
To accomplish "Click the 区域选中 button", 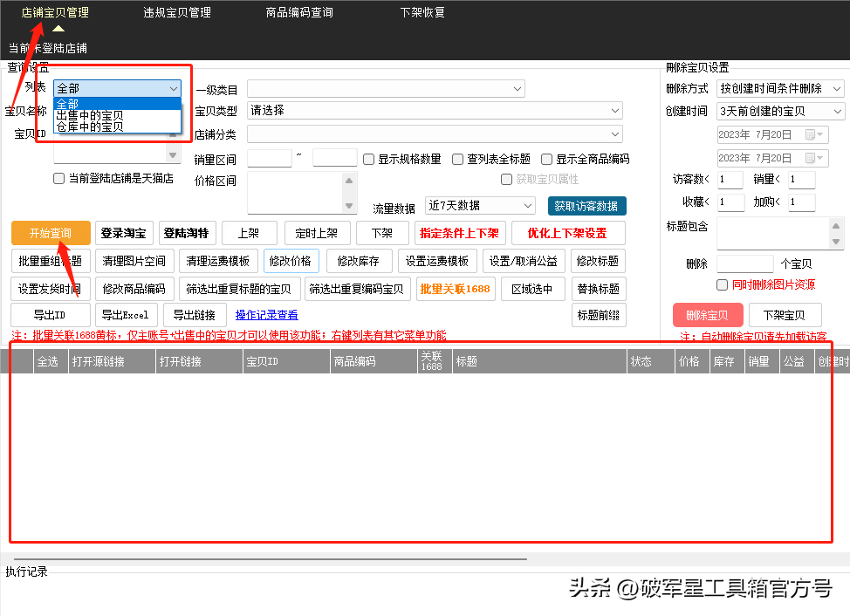I will [533, 289].
